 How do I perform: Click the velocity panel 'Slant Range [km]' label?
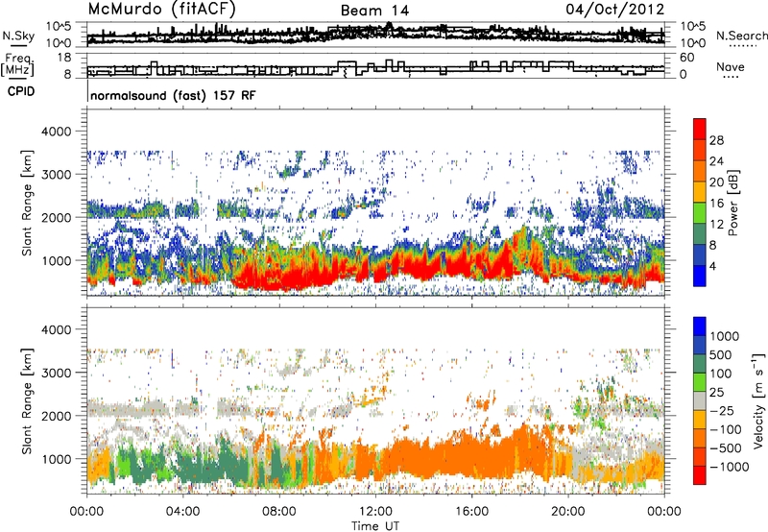pos(27,400)
